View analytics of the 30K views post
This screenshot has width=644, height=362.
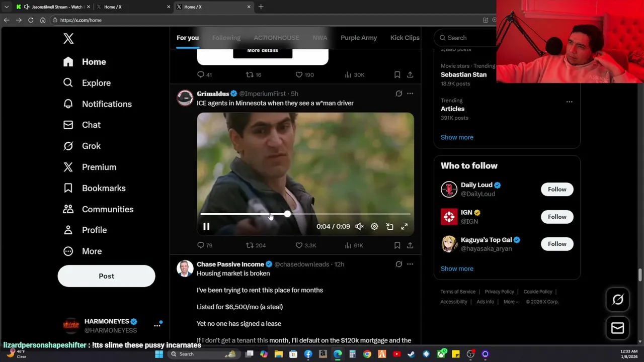pyautogui.click(x=354, y=74)
